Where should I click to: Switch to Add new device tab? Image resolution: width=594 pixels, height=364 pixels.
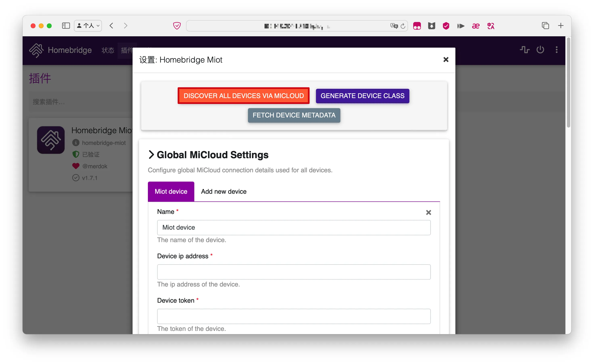[x=224, y=191]
